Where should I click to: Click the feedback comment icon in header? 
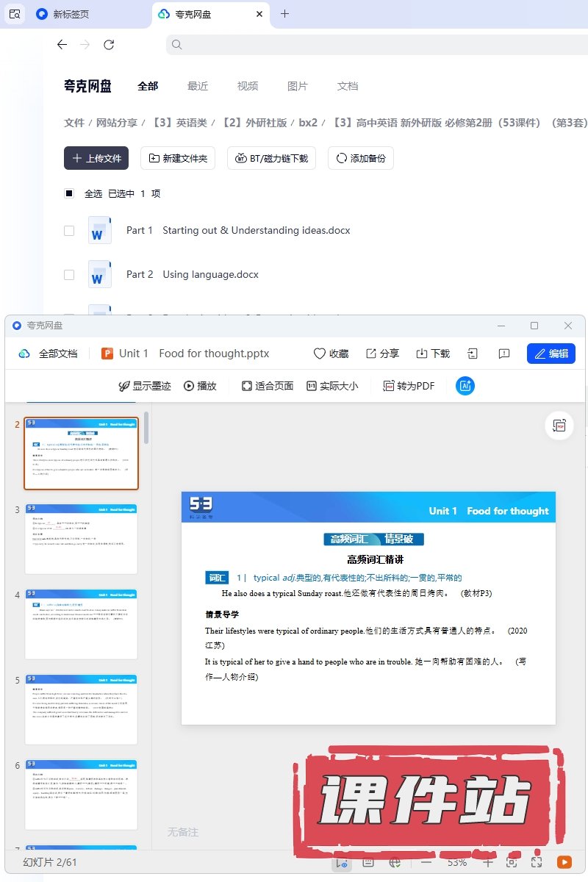[504, 354]
